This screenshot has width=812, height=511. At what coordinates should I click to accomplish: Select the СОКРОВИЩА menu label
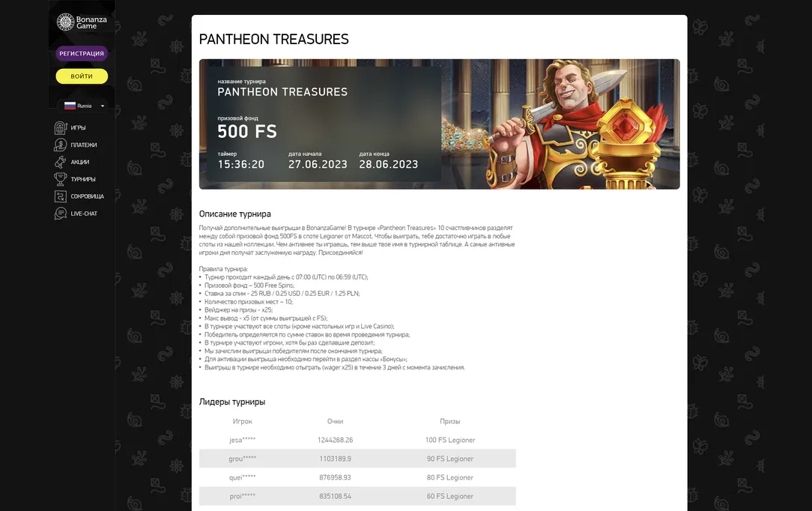(88, 196)
